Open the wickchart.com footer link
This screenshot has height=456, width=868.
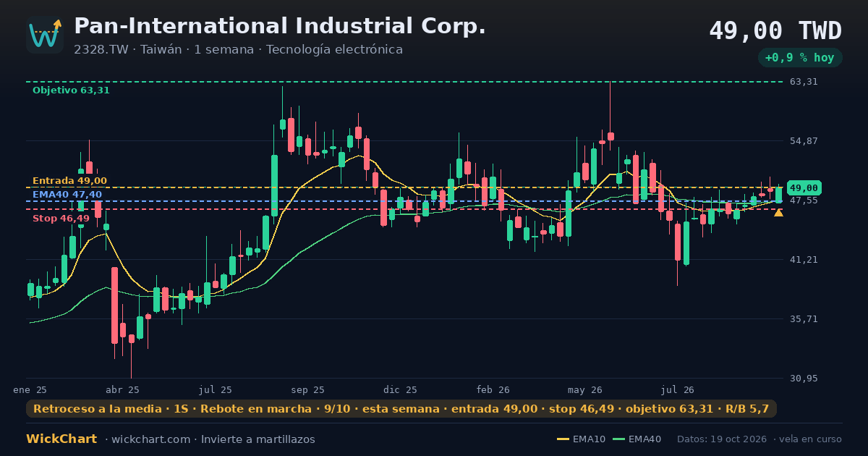(150, 439)
